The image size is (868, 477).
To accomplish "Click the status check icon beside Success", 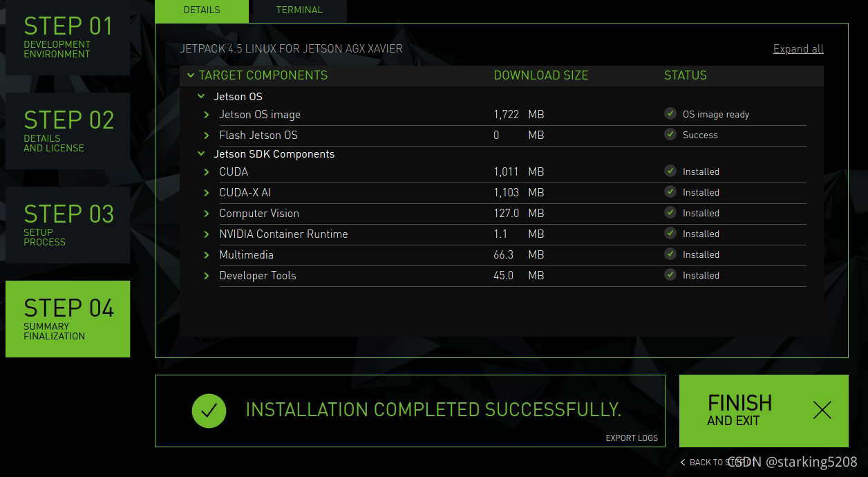I will point(670,134).
